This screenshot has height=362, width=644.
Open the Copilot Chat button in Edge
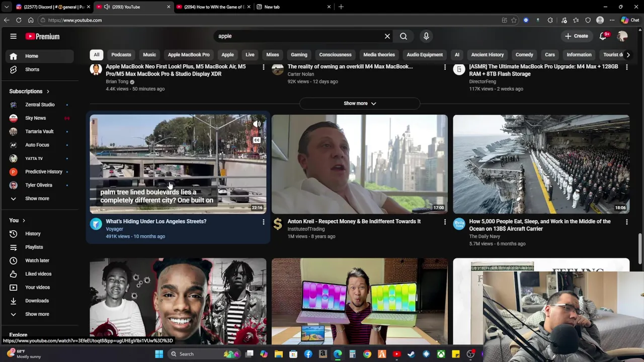630,20
